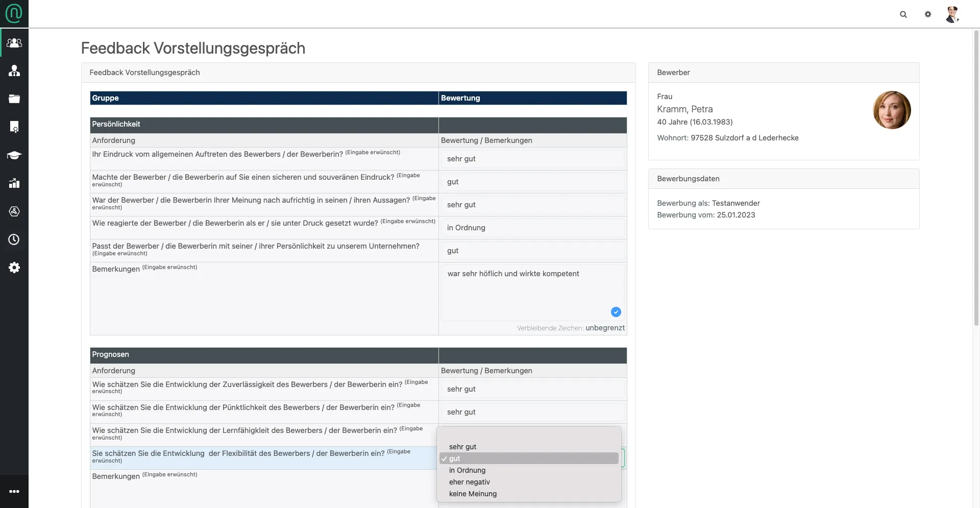Viewport: 980px width, 508px height.
Task: Click the search magnifier in top bar
Action: (903, 14)
